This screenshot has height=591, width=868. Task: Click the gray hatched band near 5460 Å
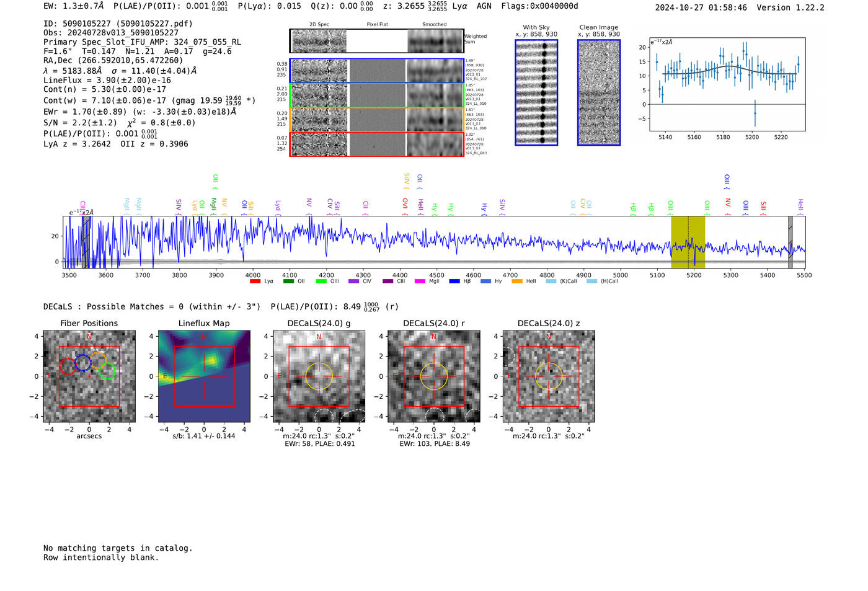pos(790,242)
